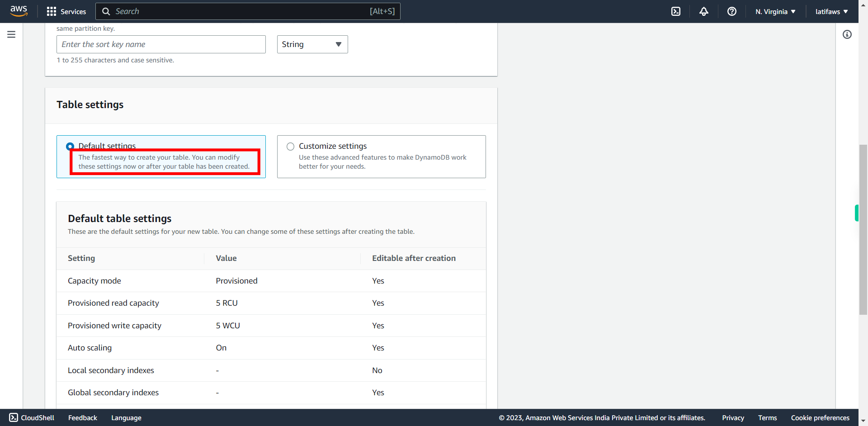This screenshot has width=868, height=426.
Task: Click the Provisioned value cell
Action: point(236,281)
